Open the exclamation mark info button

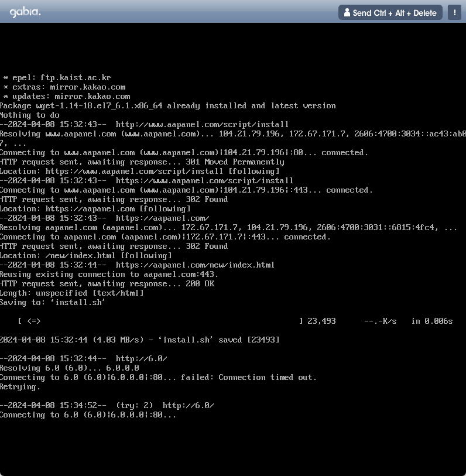(454, 12)
